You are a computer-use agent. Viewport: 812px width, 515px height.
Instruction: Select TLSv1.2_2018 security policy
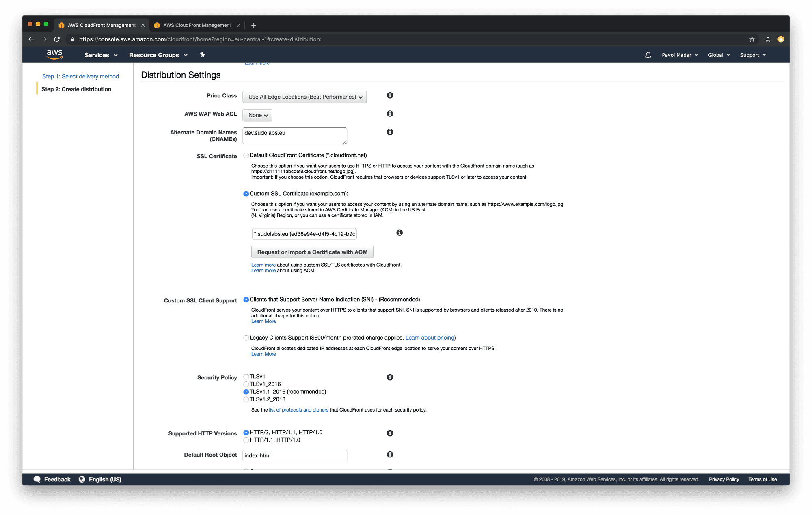pos(246,400)
